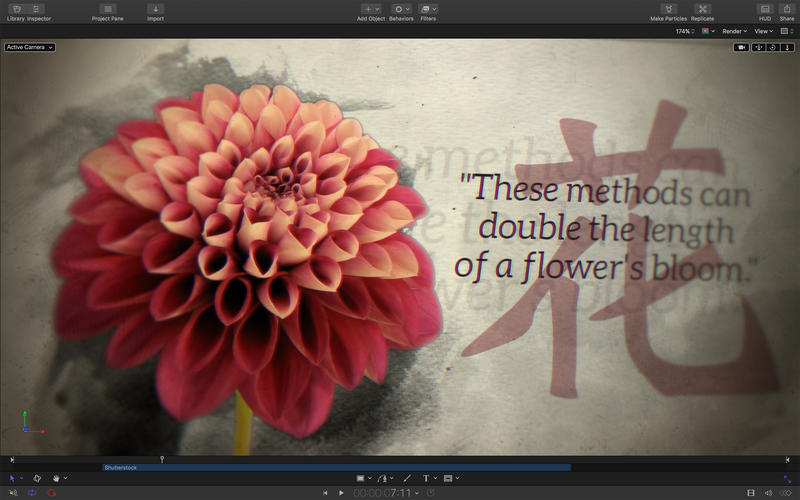Select the Bezier pen tool

tap(382, 478)
